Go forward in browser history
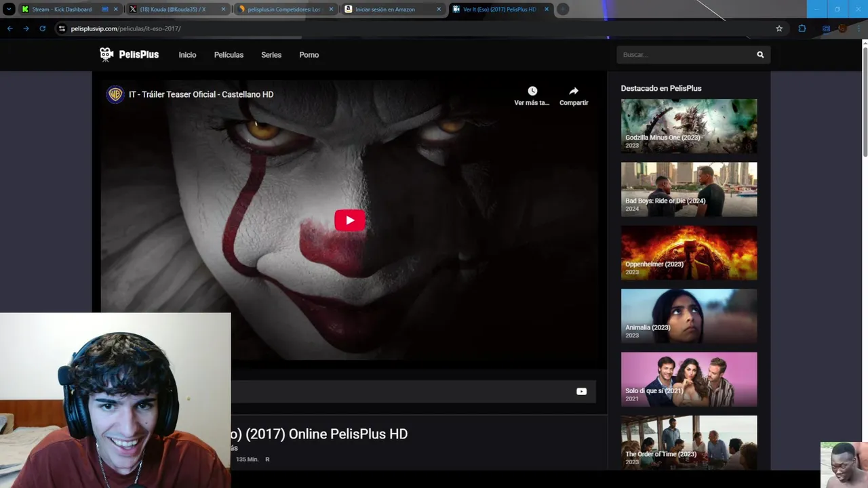 (x=26, y=28)
